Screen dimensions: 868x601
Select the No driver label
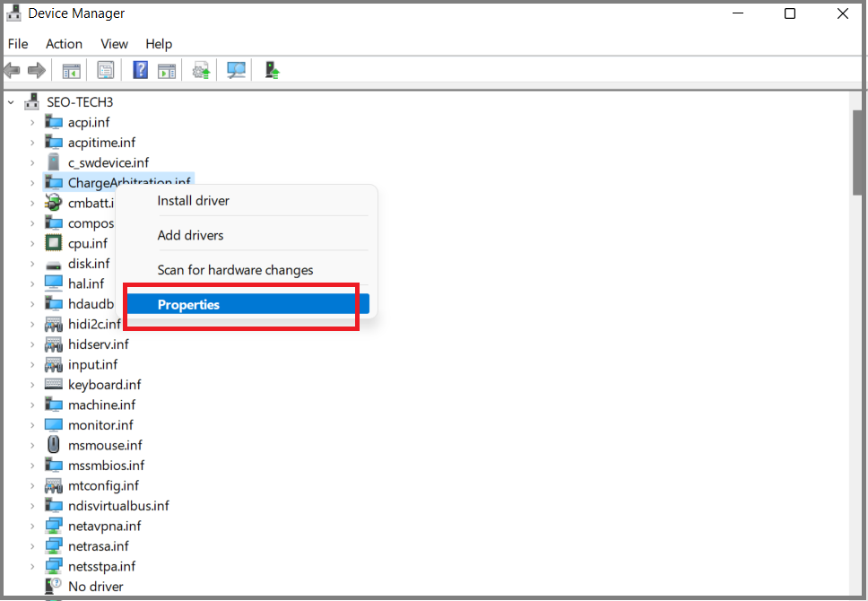[x=96, y=586]
